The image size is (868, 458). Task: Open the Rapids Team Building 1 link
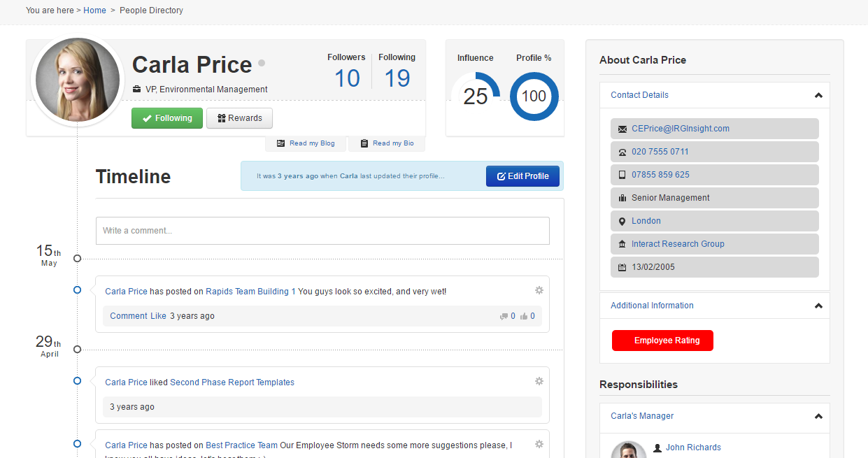point(250,292)
